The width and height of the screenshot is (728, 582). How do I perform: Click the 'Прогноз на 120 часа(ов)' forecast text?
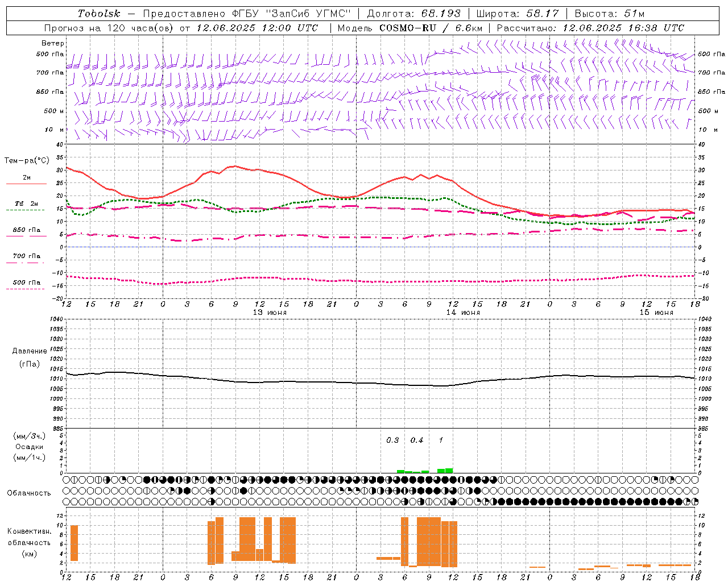(x=109, y=28)
